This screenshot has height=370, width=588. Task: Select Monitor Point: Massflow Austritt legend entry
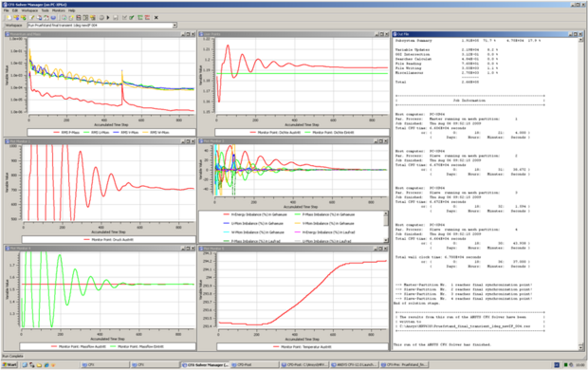(79, 346)
